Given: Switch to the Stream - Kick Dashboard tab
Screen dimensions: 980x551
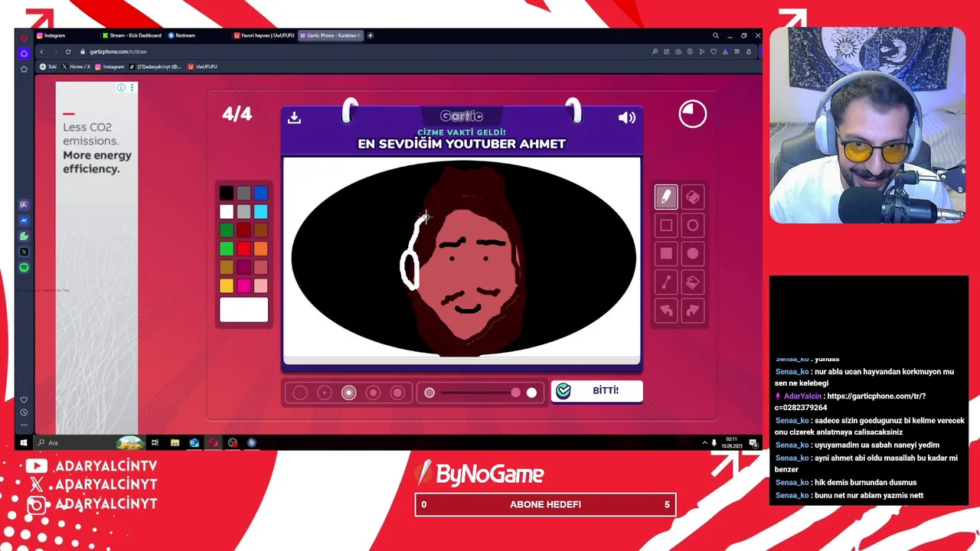Looking at the screenshot, I should pyautogui.click(x=131, y=35).
